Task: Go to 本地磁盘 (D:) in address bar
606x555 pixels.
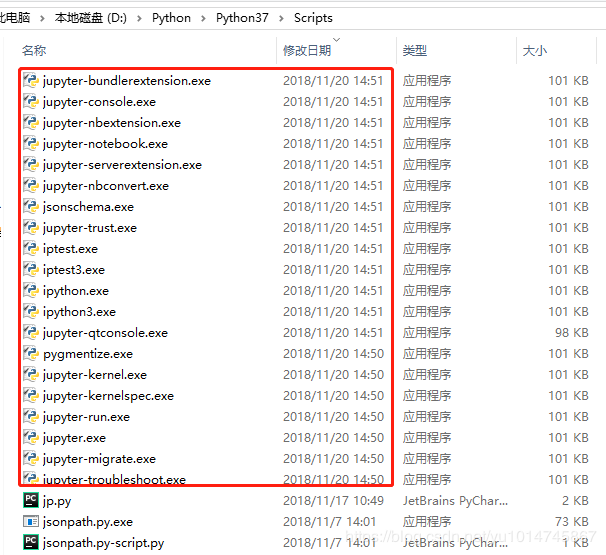Action: click(90, 18)
